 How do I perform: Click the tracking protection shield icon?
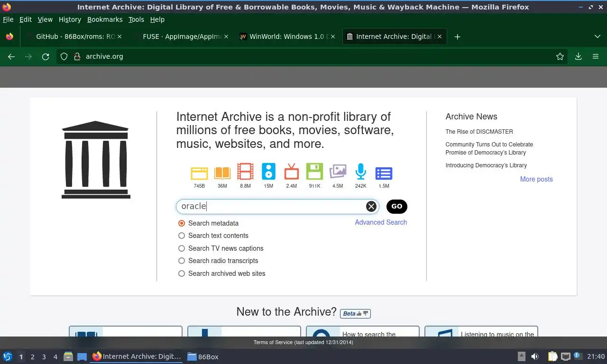pyautogui.click(x=64, y=56)
